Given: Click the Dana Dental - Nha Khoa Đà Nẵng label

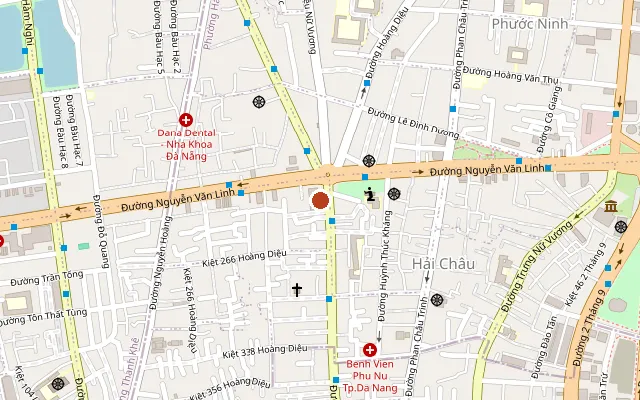Looking at the screenshot, I should [x=187, y=144].
